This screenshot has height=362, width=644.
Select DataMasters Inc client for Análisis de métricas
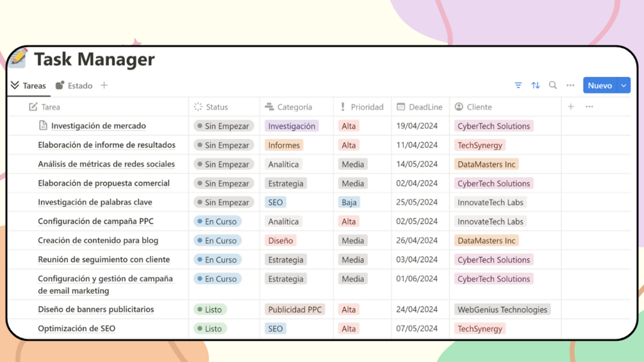[486, 164]
